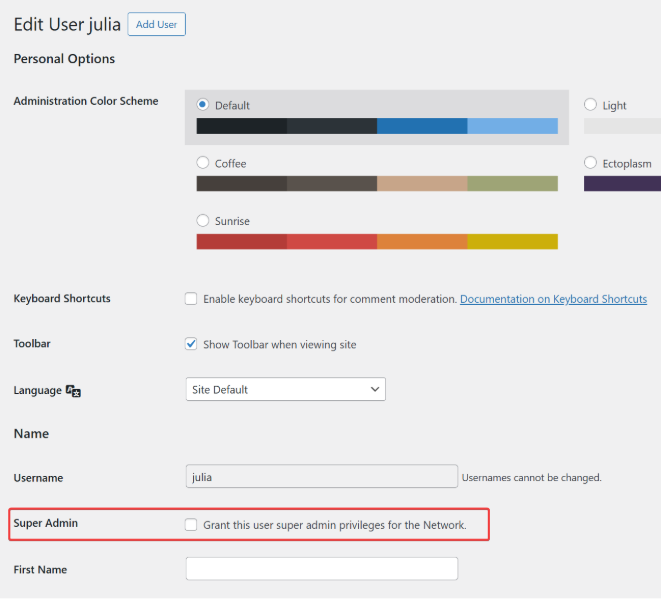Click the Username label

(38, 478)
